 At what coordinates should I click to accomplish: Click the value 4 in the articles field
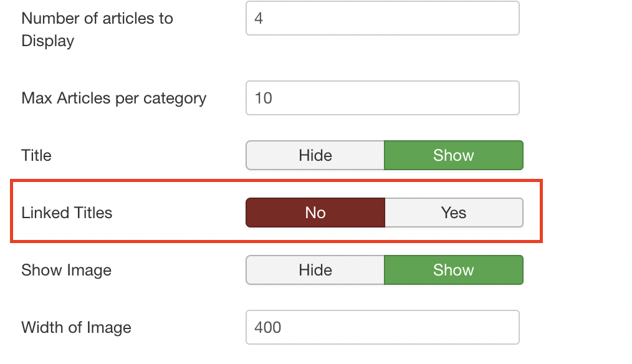[x=259, y=18]
